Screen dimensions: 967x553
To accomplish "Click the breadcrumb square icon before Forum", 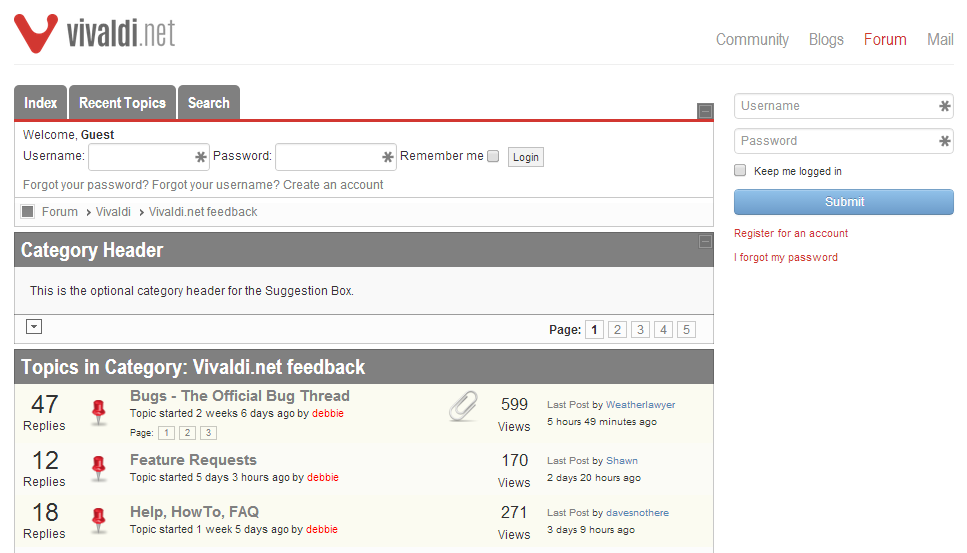I will click(28, 211).
